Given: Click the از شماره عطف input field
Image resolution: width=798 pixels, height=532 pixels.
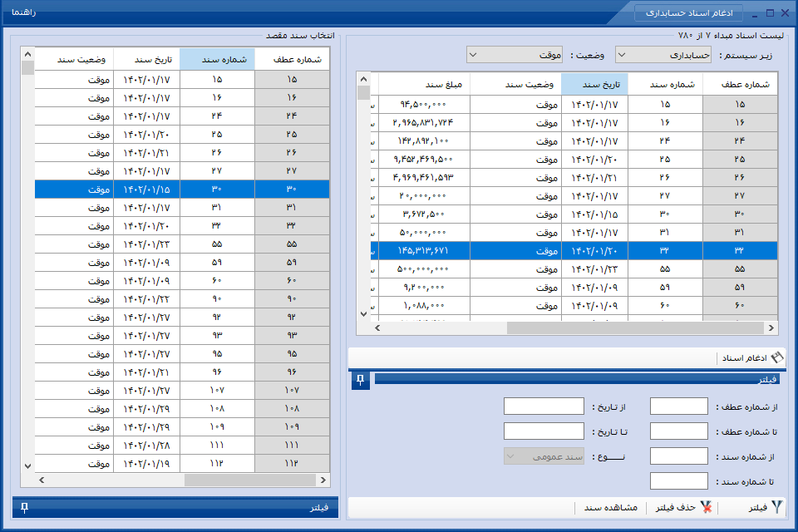Looking at the screenshot, I should 679,406.
